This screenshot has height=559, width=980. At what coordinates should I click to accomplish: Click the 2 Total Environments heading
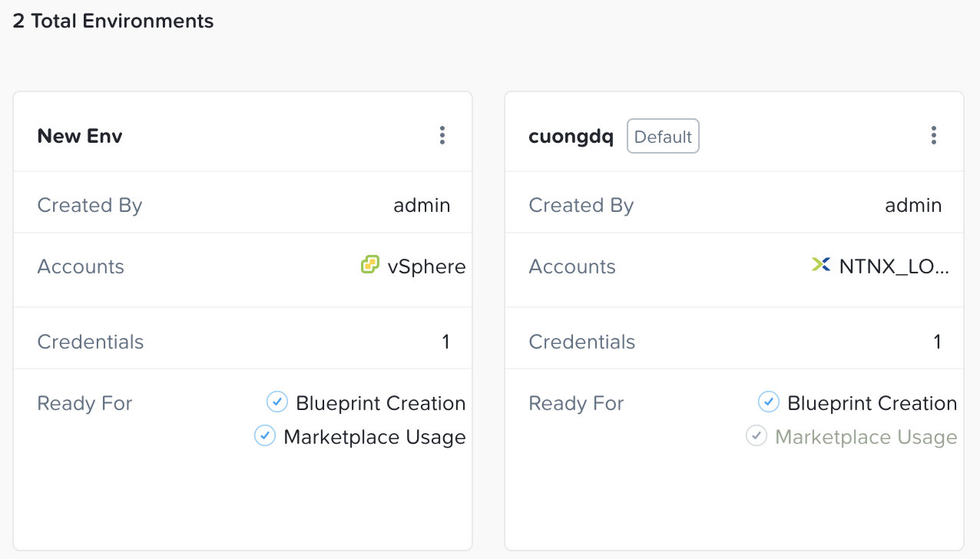click(113, 21)
